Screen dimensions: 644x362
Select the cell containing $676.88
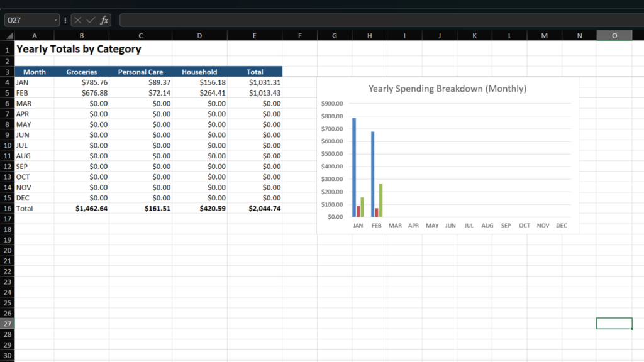[x=82, y=92]
